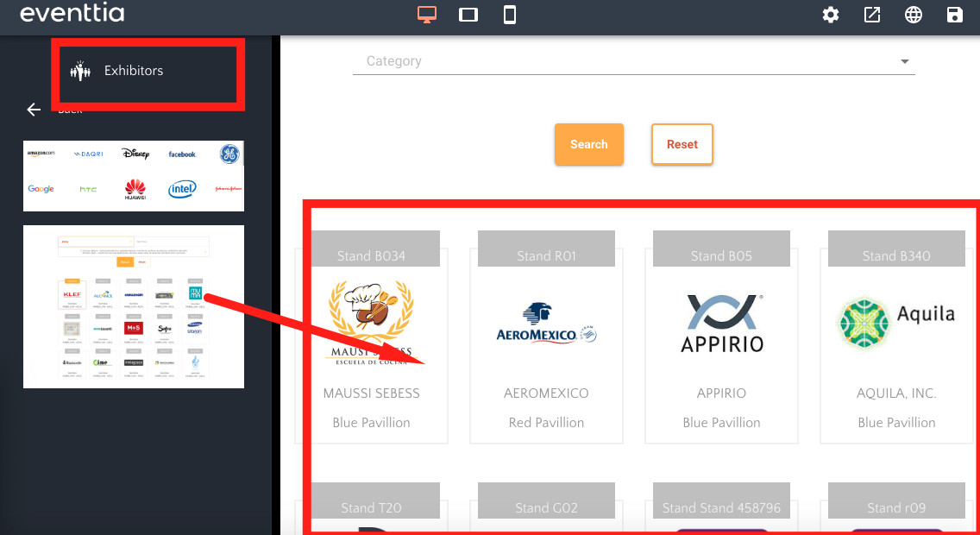980x535 pixels.
Task: Switch to desktop preview mode
Action: 426,15
